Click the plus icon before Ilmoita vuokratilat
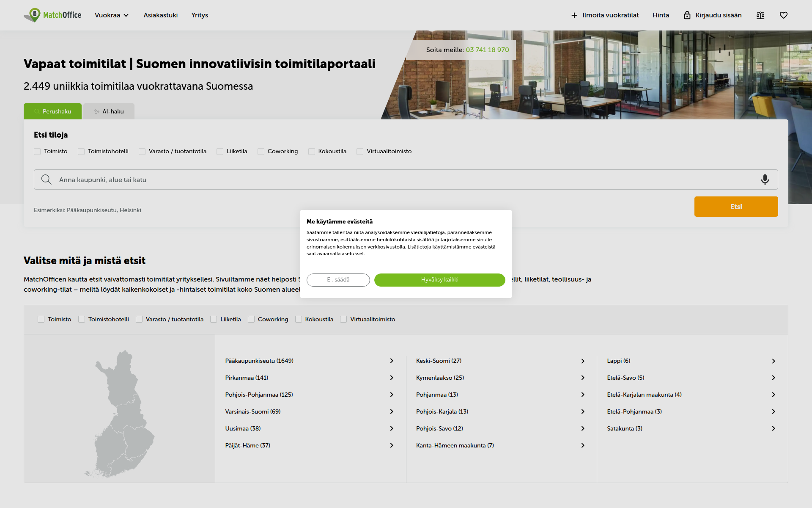This screenshot has height=508, width=812. pos(574,15)
